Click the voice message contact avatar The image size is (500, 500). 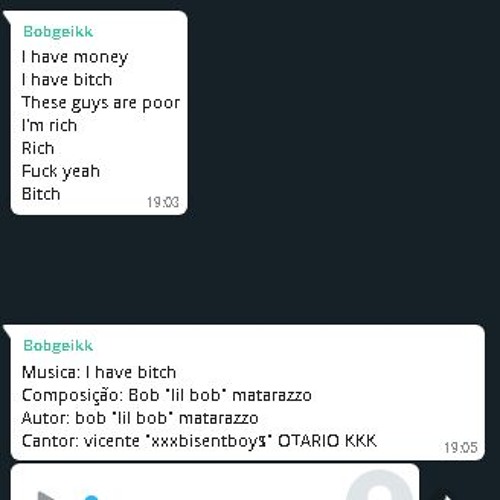click(x=380, y=486)
